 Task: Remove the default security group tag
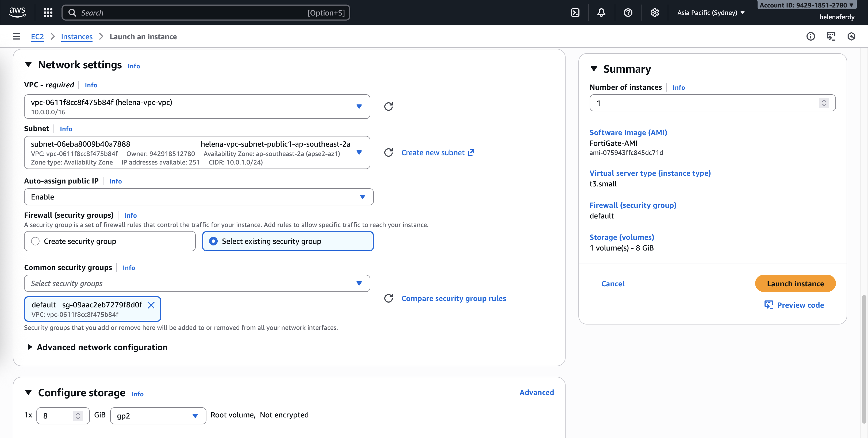[x=151, y=305]
